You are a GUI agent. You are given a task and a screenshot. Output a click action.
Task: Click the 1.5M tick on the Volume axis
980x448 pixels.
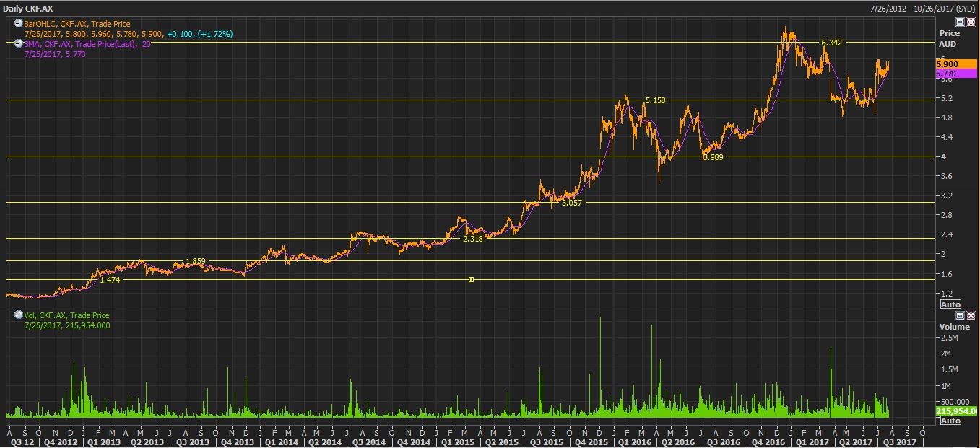948,370
